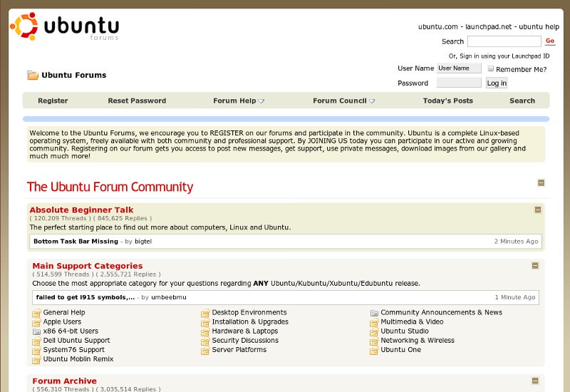The width and height of the screenshot is (570, 392).
Task: Click the Go search button
Action: tap(550, 41)
